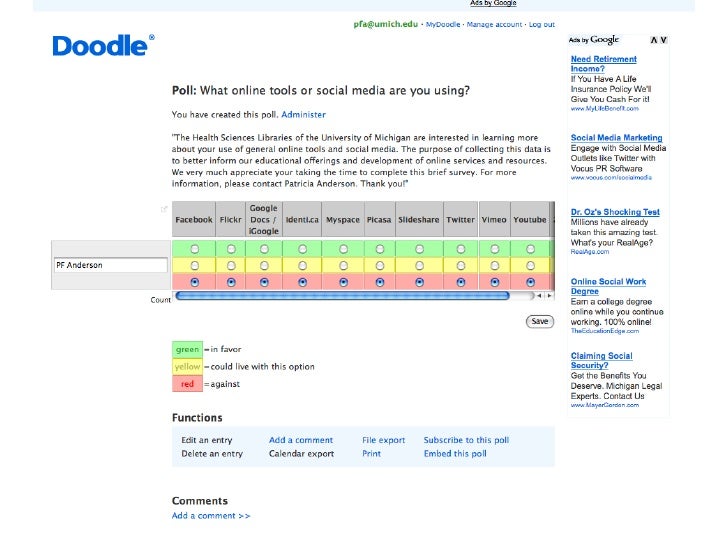The width and height of the screenshot is (728, 546).
Task: Click pfa@umich.edu account email
Action: pyautogui.click(x=385, y=24)
